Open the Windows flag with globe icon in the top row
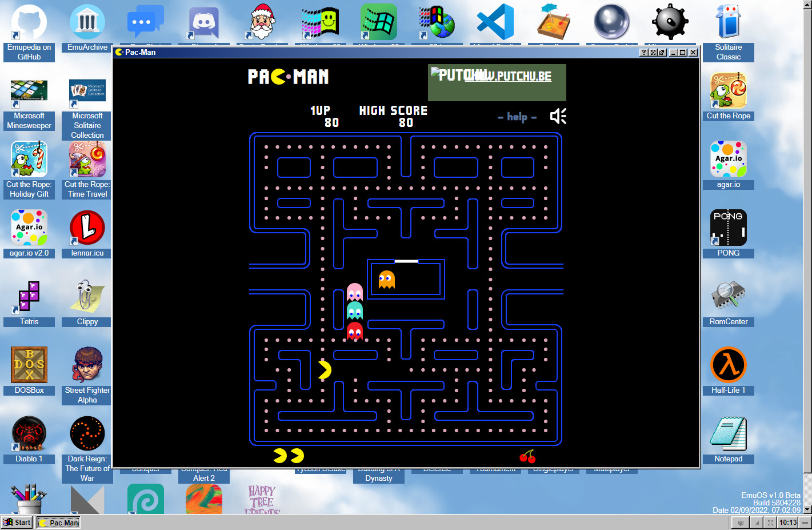Viewport: 812px width, 530px height. 437,22
